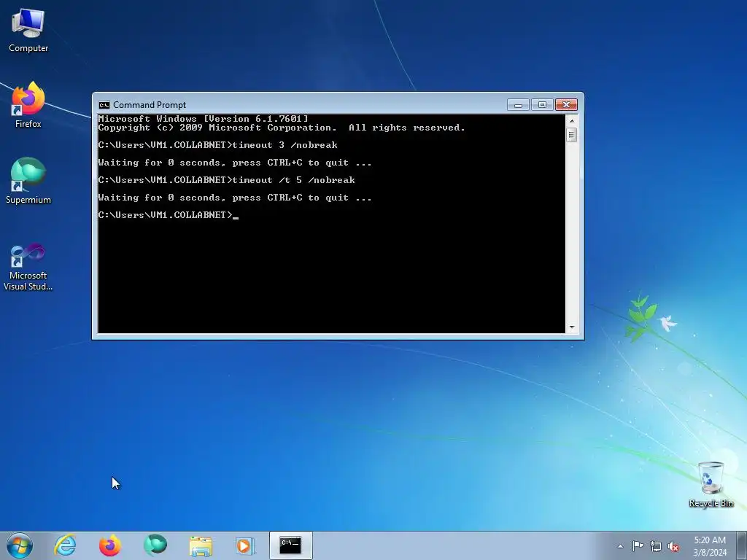This screenshot has height=560, width=747.
Task: Click the Command Prompt taskbar button
Action: tap(290, 545)
